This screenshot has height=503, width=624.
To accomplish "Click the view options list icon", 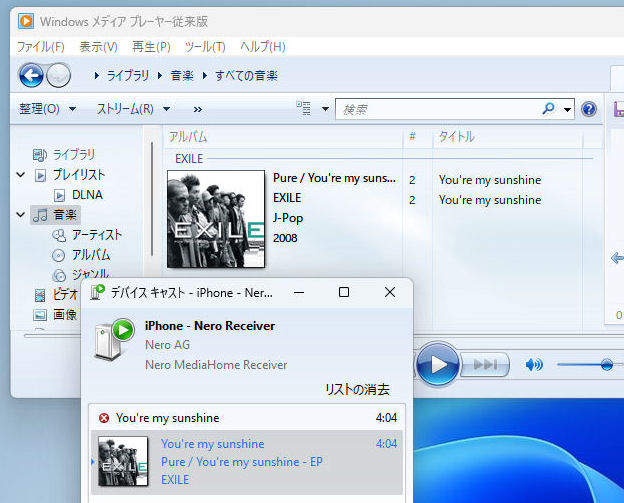I will coord(304,108).
